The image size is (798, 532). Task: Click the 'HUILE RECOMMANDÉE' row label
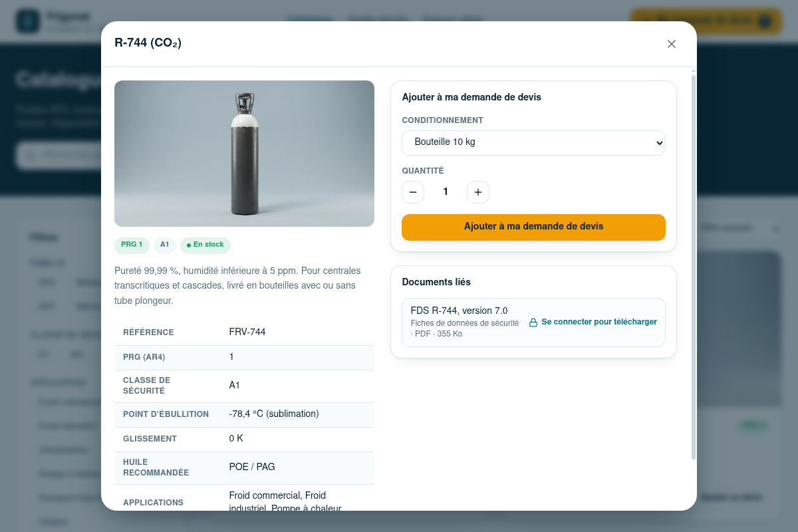pyautogui.click(x=156, y=467)
